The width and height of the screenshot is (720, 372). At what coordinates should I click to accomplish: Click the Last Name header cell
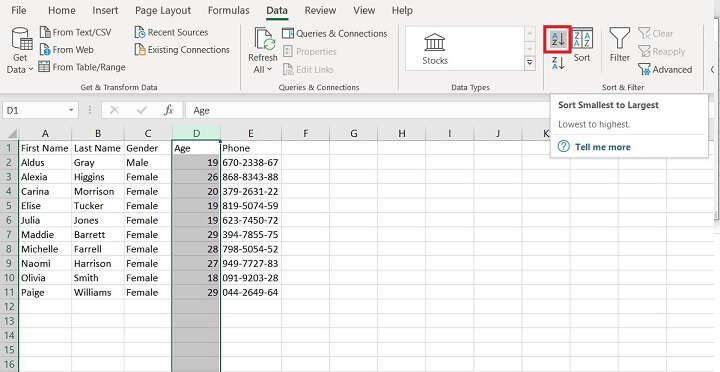[98, 148]
